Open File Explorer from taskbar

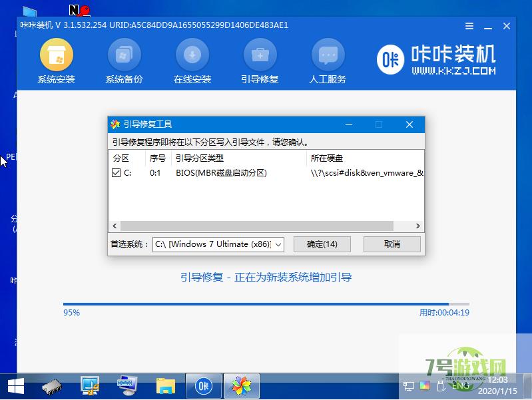coord(166,386)
